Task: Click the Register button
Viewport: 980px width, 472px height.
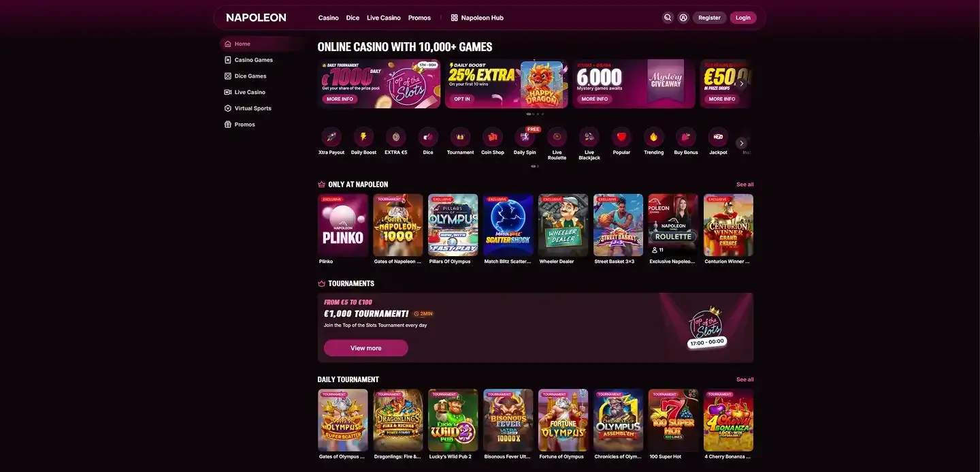Action: pyautogui.click(x=709, y=18)
